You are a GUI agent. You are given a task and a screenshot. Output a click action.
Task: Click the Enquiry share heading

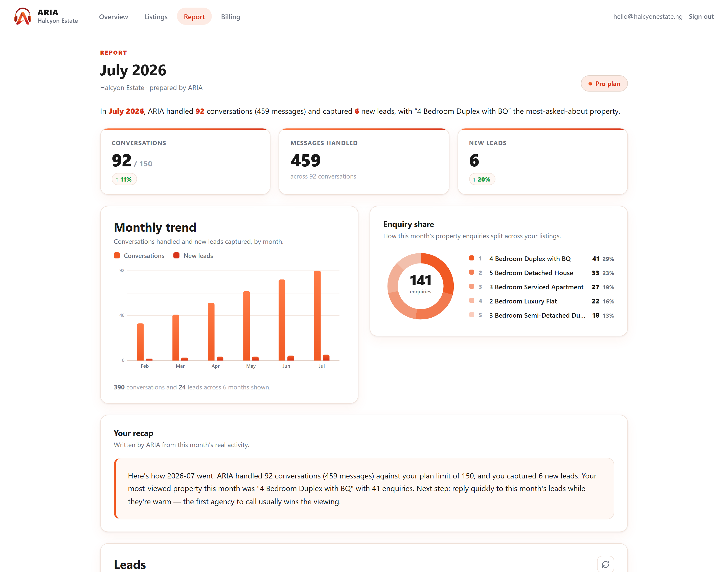pos(408,224)
